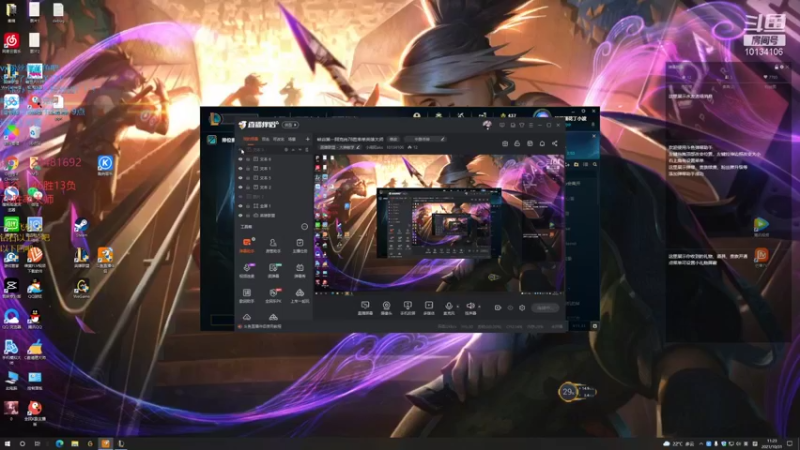Viewport: 800px width, 450px height.
Task: Click the streaming preview canvas
Action: (x=439, y=224)
